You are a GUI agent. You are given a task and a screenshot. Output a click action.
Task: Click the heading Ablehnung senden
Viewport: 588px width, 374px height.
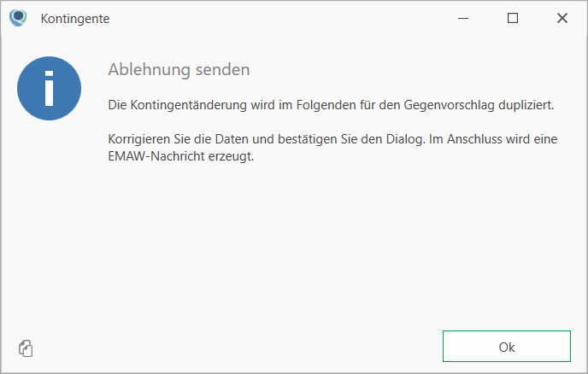point(179,70)
